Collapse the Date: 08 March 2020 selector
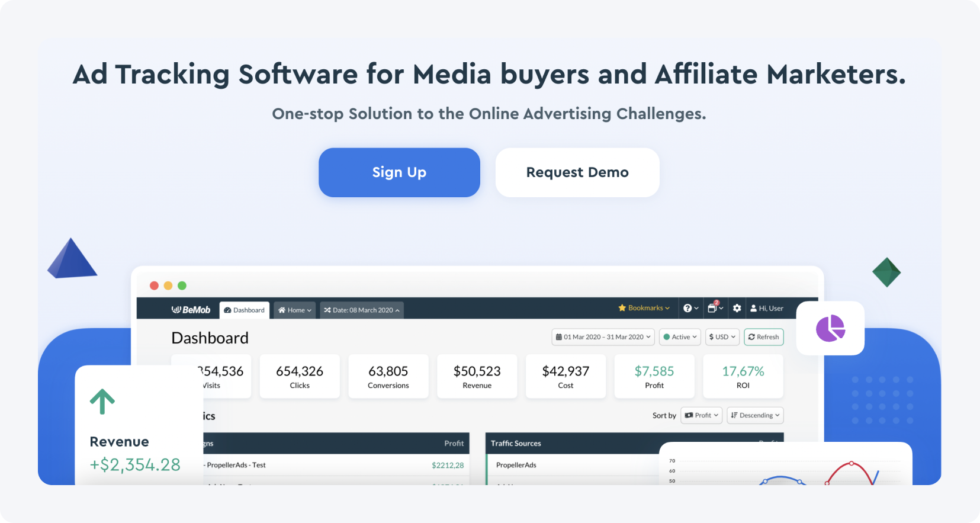Viewport: 980px width, 523px height. coord(362,310)
